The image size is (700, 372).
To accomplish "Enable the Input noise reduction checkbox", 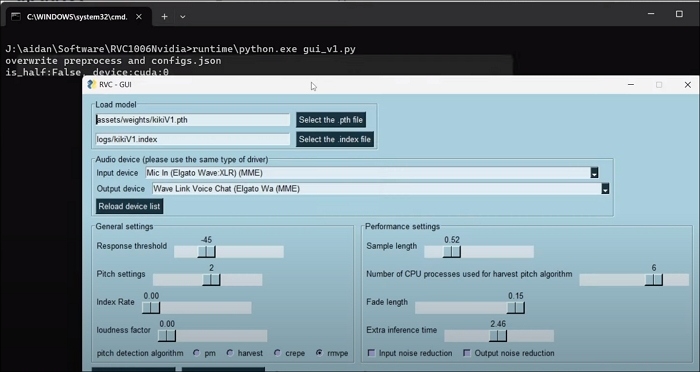I will point(371,353).
